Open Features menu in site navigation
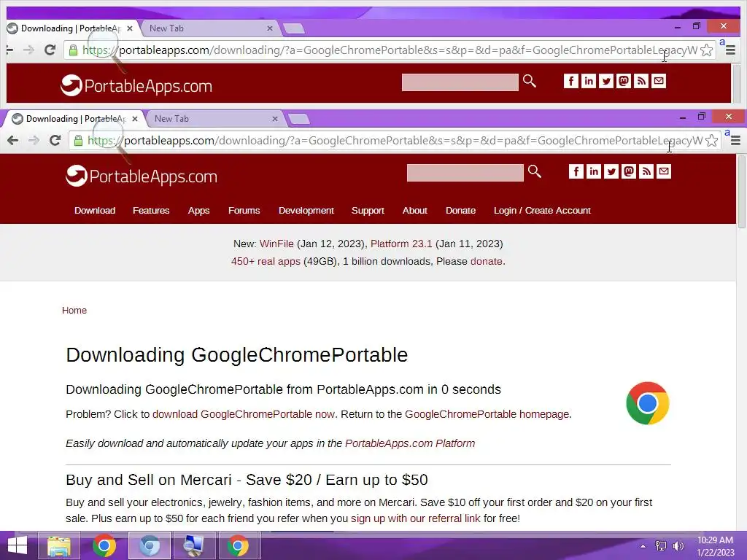Viewport: 747px width, 560px height. coord(151,211)
